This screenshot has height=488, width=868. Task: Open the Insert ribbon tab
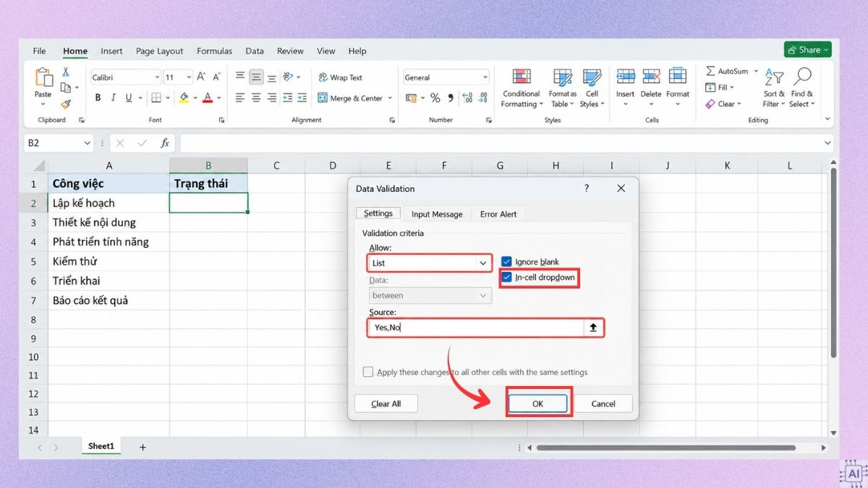pyautogui.click(x=111, y=51)
